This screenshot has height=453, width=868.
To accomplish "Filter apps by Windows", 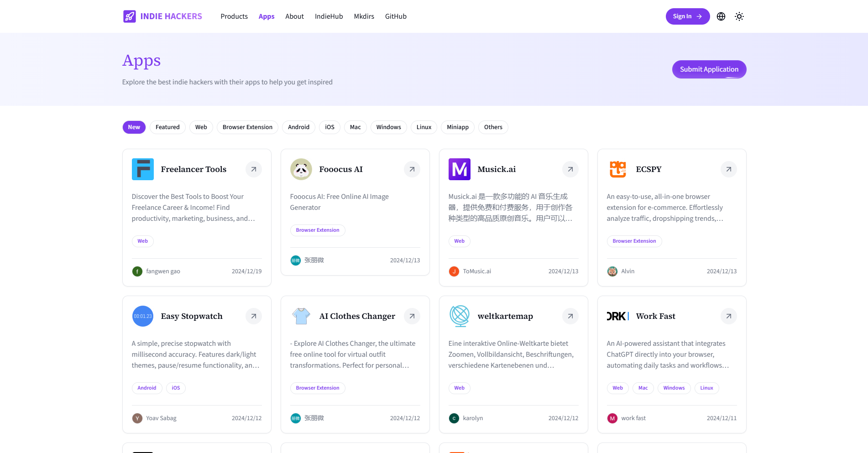I will coord(389,127).
